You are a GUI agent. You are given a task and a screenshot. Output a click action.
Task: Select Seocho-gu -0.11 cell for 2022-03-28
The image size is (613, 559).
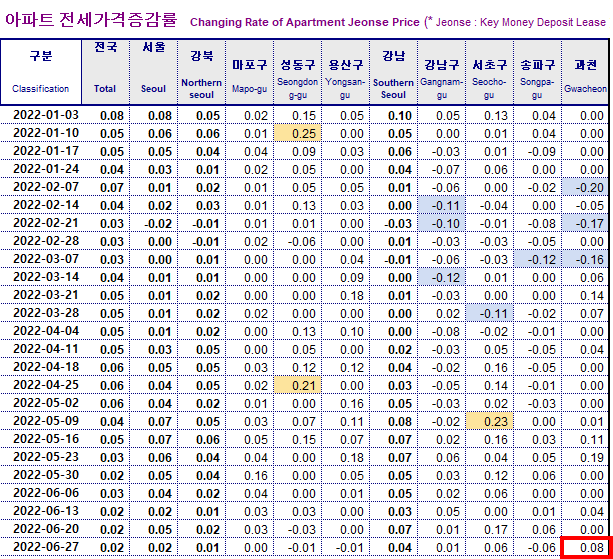pyautogui.click(x=489, y=313)
